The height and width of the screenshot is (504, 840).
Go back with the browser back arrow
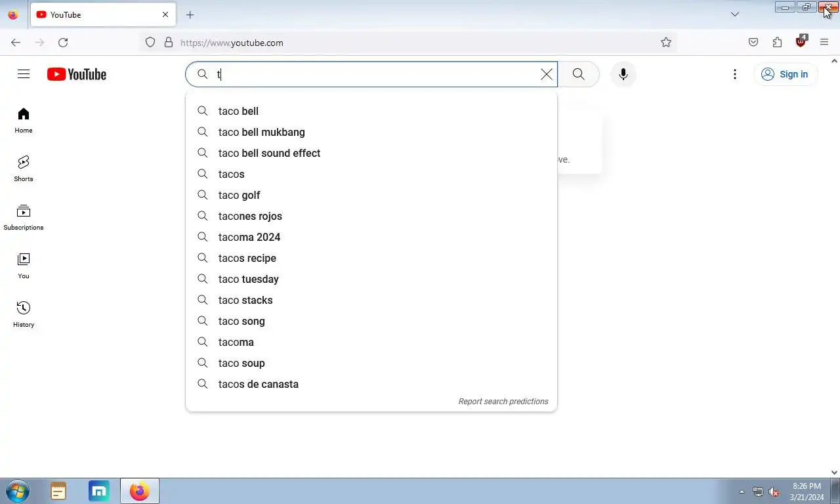[16, 43]
